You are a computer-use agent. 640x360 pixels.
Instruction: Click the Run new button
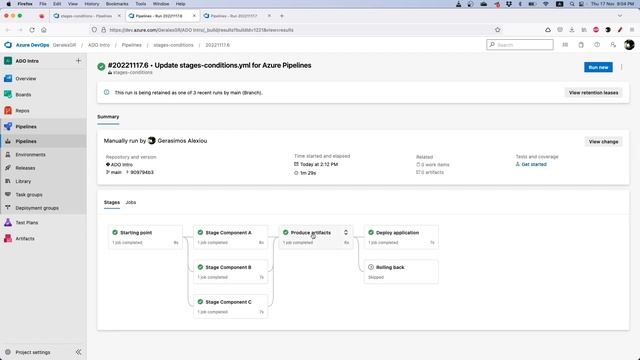pyautogui.click(x=598, y=67)
